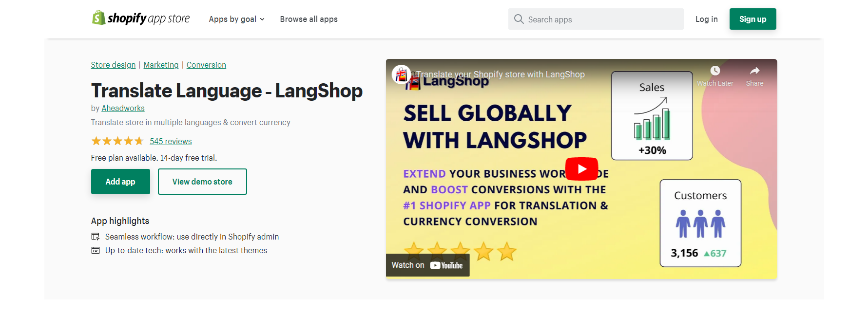Click the YouTube logo in Watch on

(446, 265)
